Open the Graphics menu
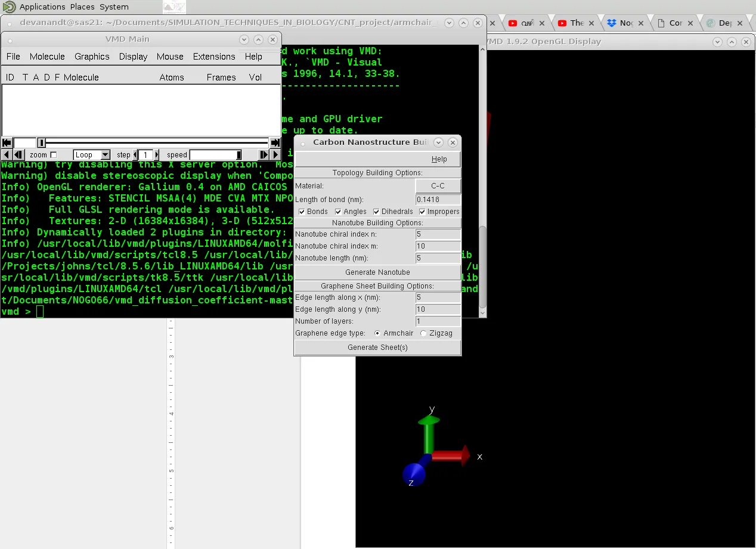Viewport: 756px width, 549px height. [x=92, y=57]
